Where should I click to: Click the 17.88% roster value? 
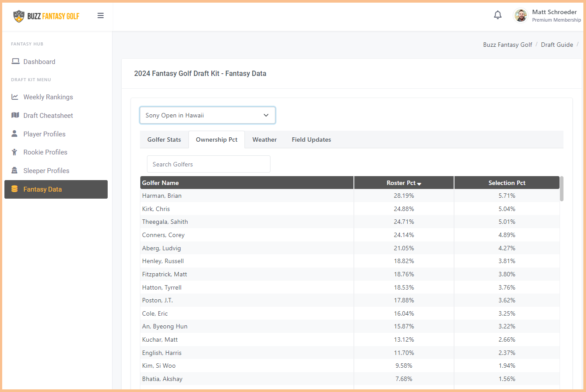coord(404,300)
